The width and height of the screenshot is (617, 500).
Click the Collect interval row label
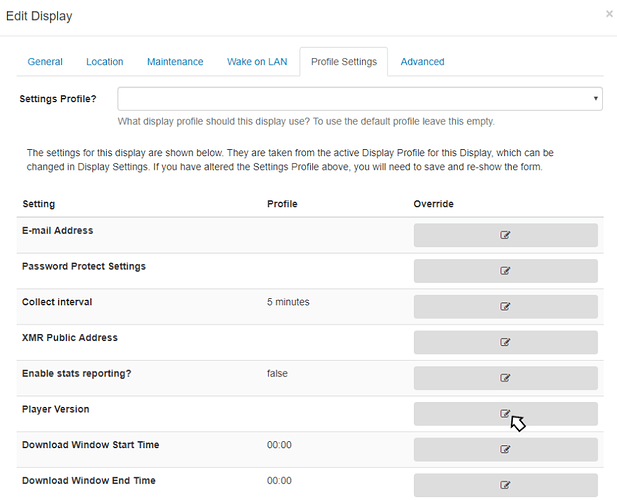57,302
